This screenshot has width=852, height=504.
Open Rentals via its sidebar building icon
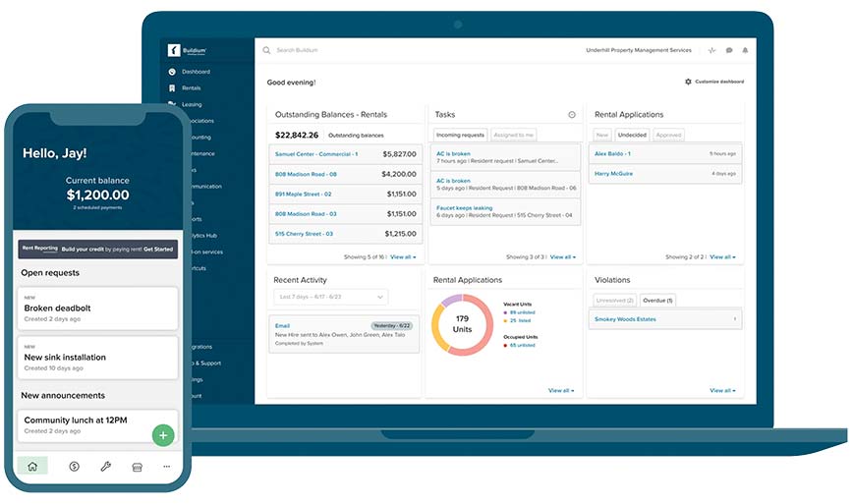pyautogui.click(x=172, y=88)
